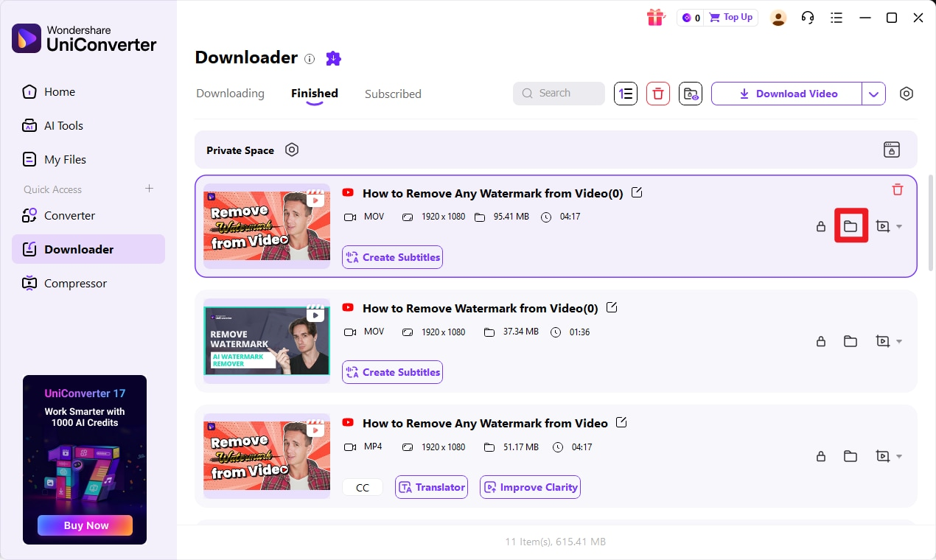Open Translator for the MP4 video
The image size is (936, 560).
click(x=431, y=487)
